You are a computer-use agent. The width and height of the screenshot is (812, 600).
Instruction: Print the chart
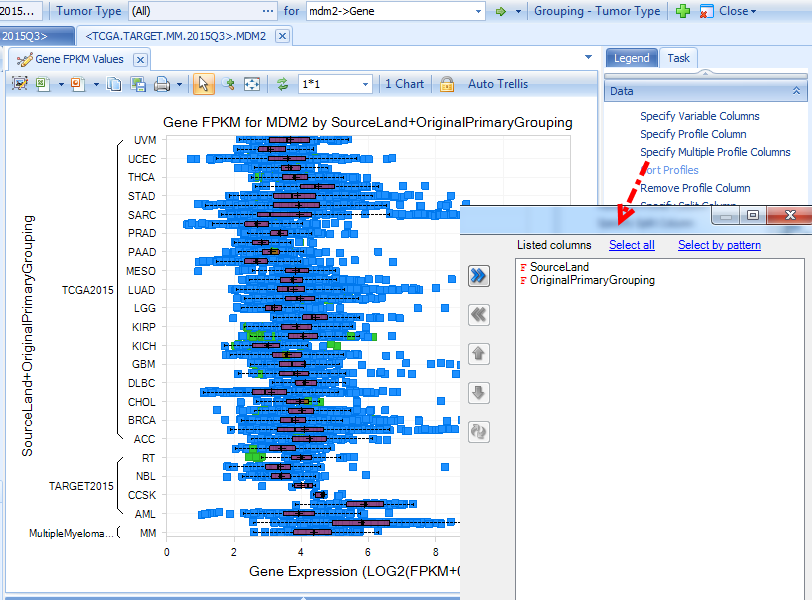click(162, 84)
